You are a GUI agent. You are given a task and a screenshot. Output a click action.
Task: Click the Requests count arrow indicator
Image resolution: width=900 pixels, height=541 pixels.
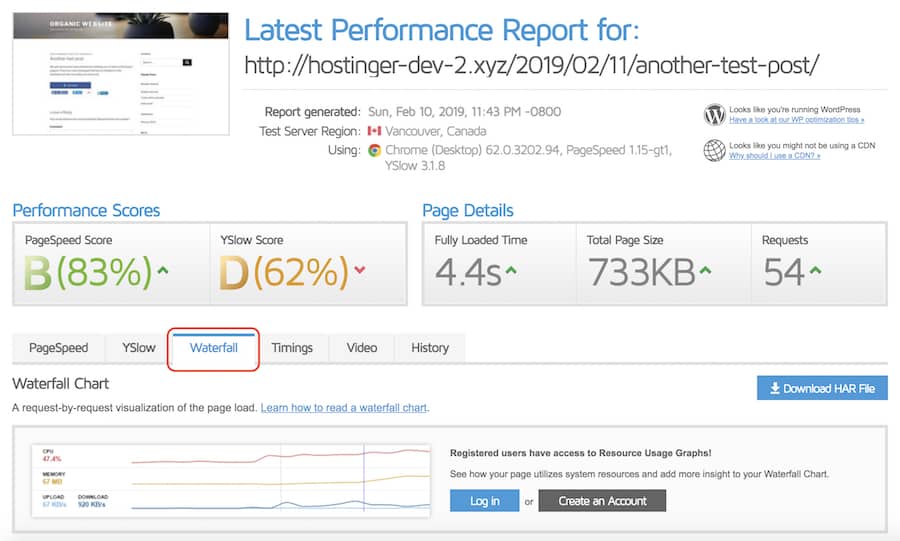pos(817,268)
